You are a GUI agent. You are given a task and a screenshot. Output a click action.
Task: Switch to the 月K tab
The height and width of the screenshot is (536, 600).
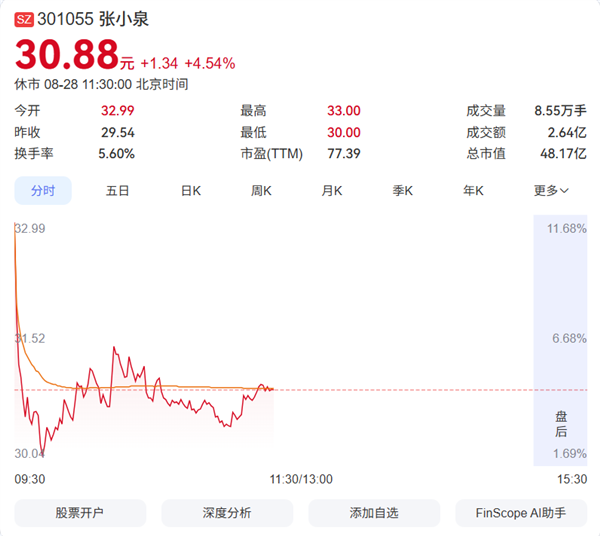pyautogui.click(x=332, y=191)
